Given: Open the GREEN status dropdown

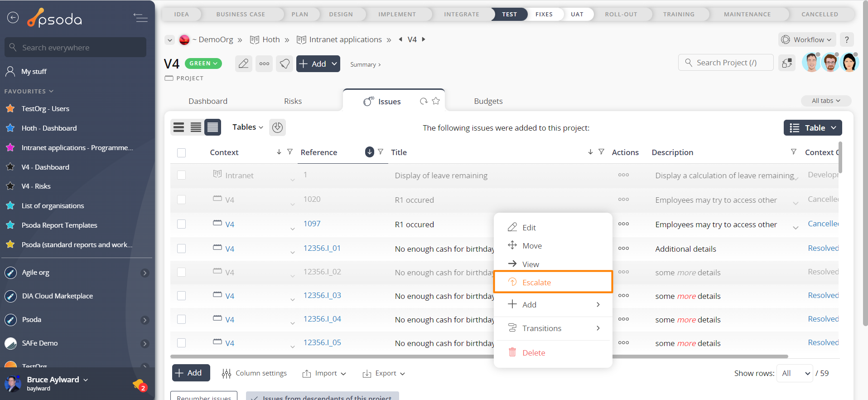Looking at the screenshot, I should pyautogui.click(x=203, y=63).
